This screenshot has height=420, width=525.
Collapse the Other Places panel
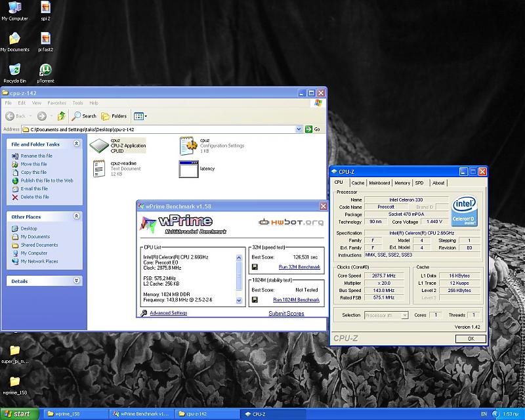point(76,217)
